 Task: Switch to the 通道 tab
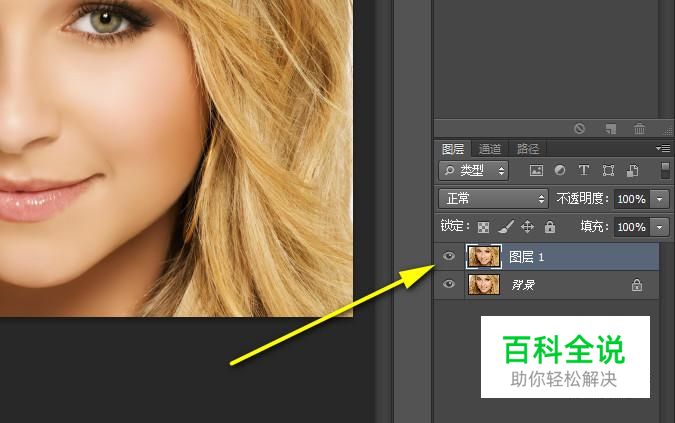(x=490, y=149)
